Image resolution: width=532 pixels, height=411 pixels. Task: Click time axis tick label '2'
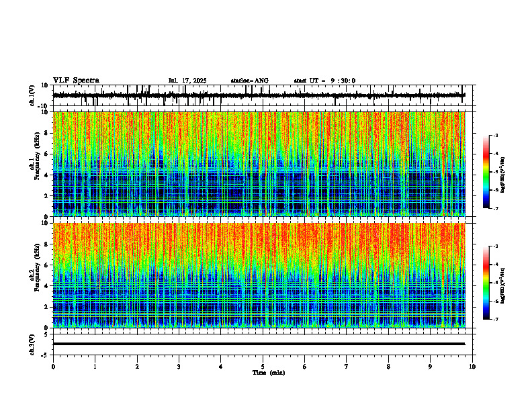click(x=137, y=367)
